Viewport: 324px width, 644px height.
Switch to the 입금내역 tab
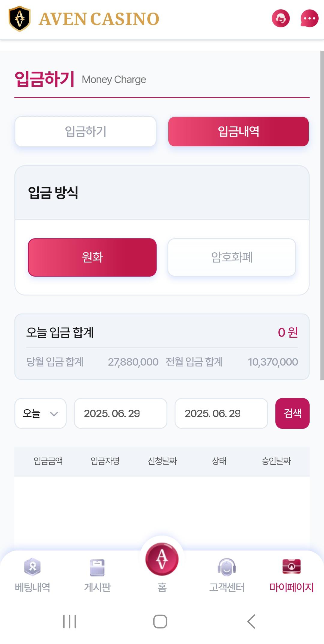(x=238, y=132)
